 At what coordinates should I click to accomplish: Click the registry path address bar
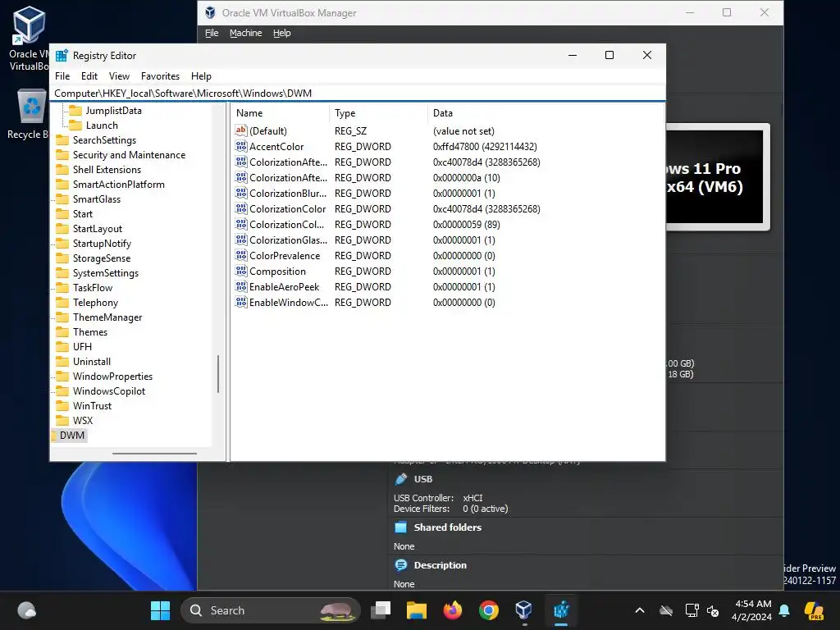(358, 94)
